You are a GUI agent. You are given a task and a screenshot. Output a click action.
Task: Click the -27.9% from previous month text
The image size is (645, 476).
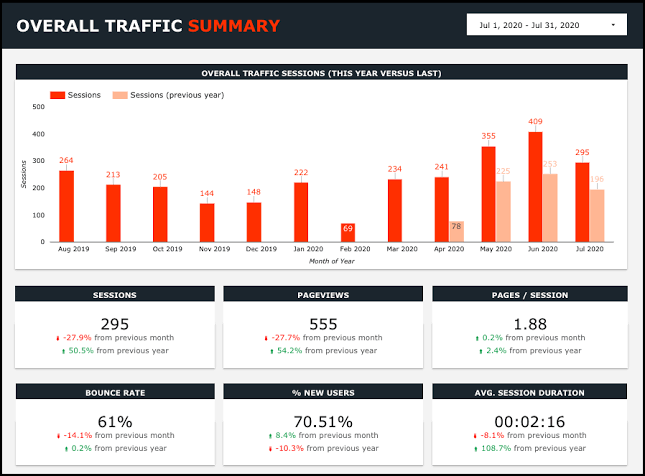point(118,338)
